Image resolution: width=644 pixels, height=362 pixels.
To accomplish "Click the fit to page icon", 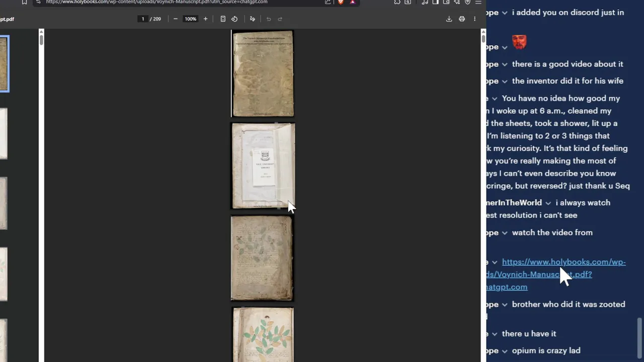I will [x=223, y=19].
